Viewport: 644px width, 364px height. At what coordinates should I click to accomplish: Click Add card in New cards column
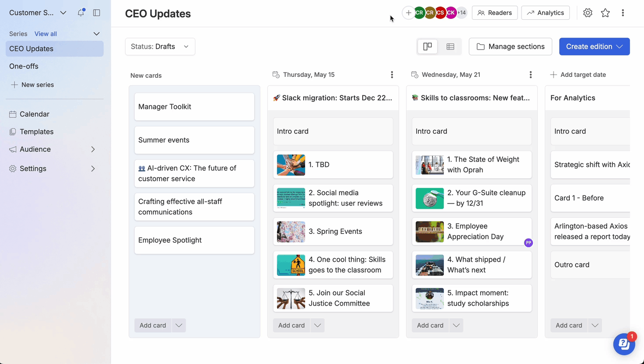[153, 325]
